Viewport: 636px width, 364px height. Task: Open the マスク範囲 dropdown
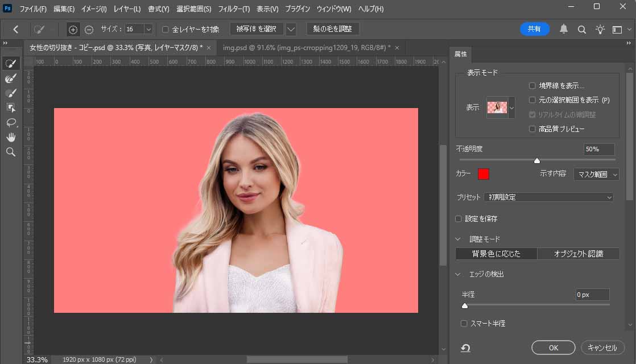point(596,175)
